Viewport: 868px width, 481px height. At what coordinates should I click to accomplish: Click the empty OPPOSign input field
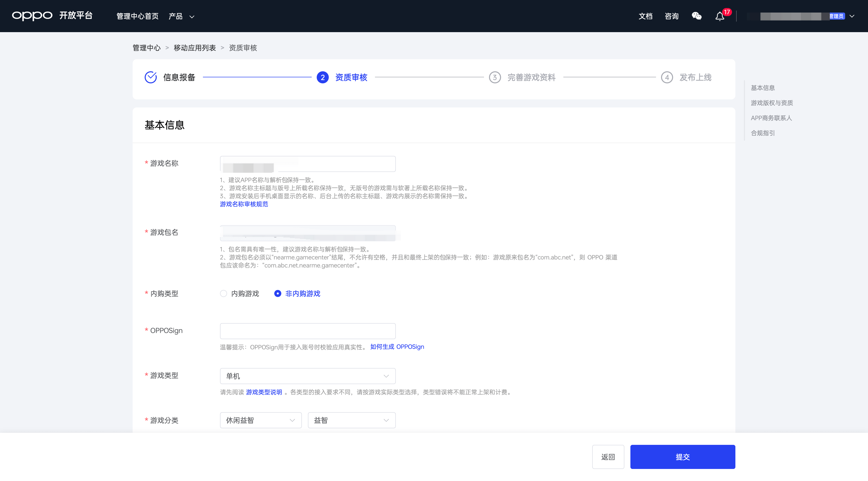[308, 331]
